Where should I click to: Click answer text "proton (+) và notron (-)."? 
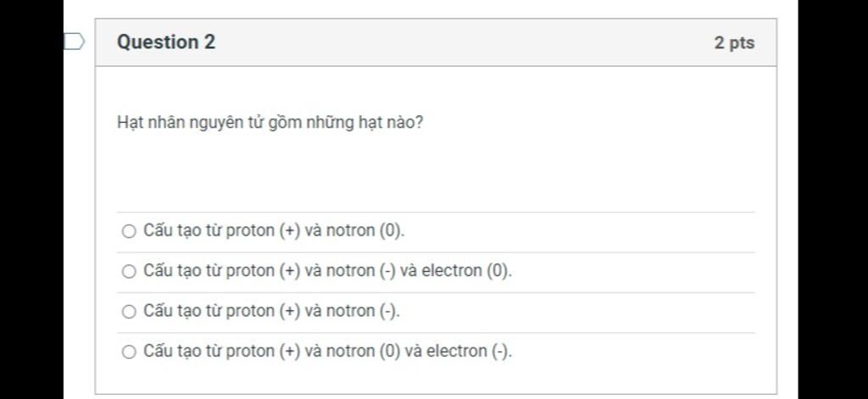click(x=271, y=311)
